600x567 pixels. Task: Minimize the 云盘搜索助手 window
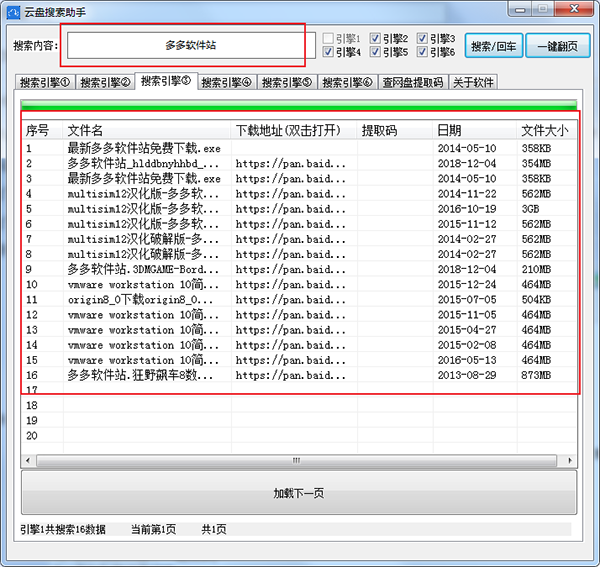520,9
